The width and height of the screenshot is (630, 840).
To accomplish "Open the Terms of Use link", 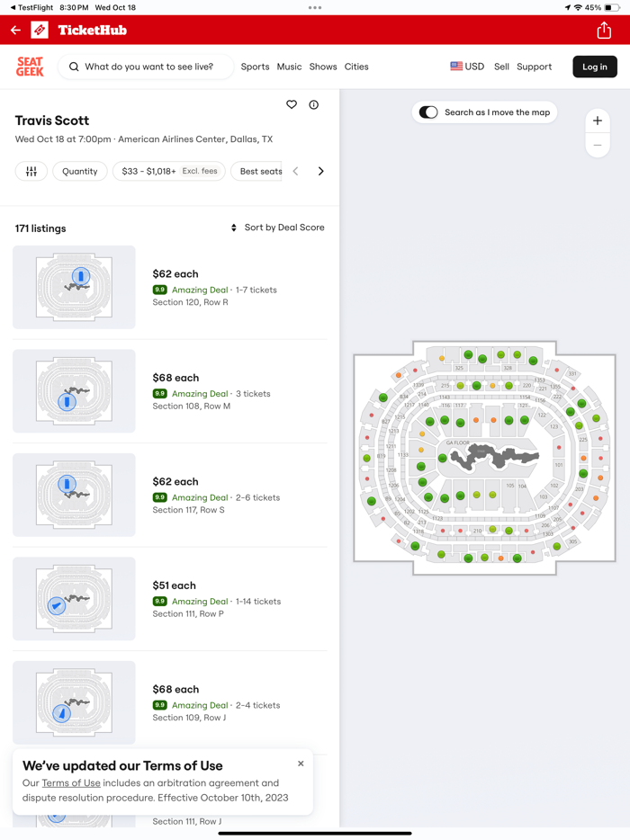I will point(71,782).
